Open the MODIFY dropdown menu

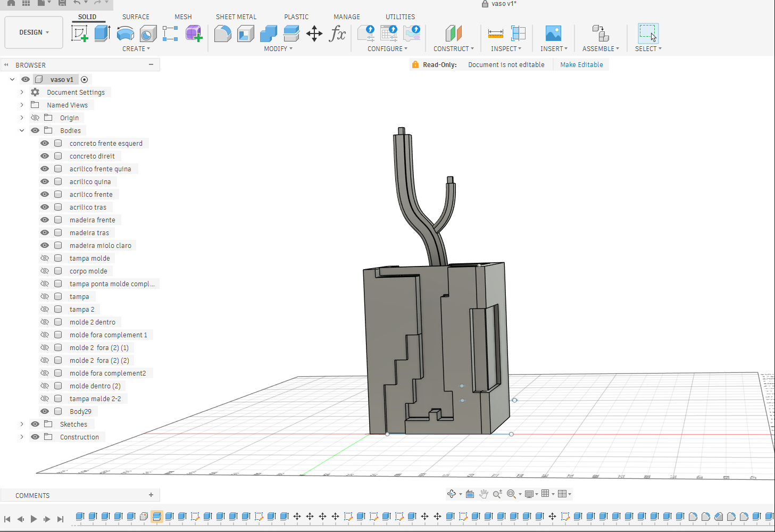click(x=278, y=48)
